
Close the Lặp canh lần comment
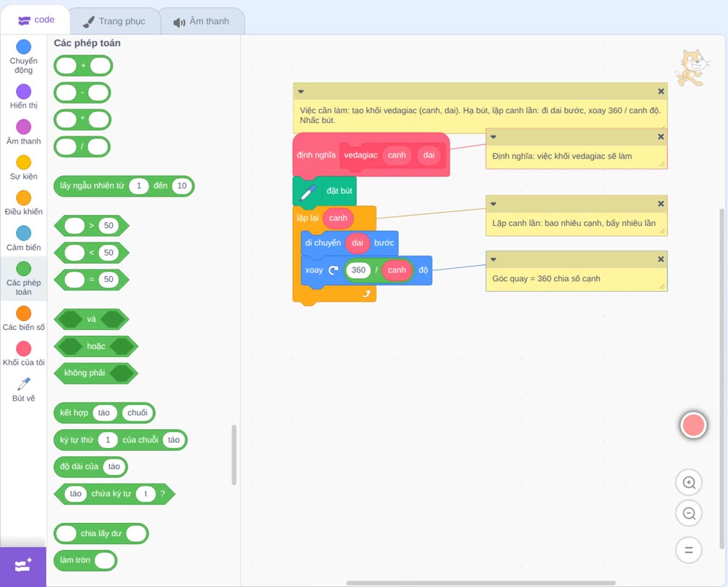tap(661, 203)
